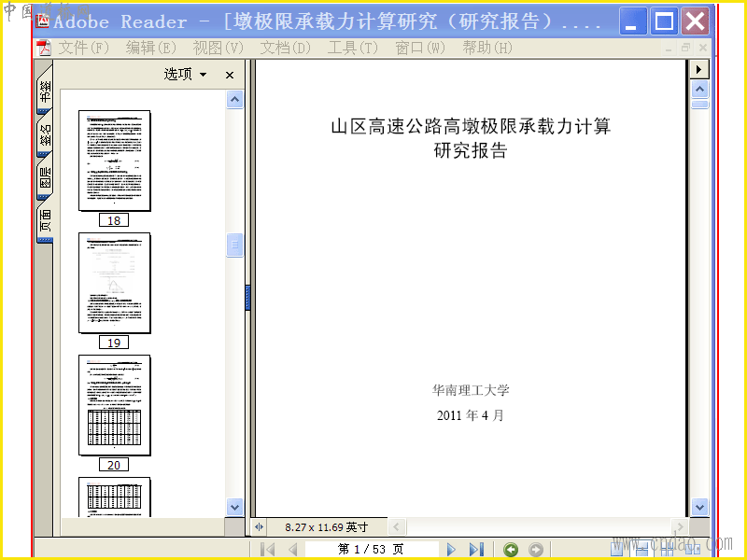
Task: Close the pages navigation panel
Action: tap(230, 75)
